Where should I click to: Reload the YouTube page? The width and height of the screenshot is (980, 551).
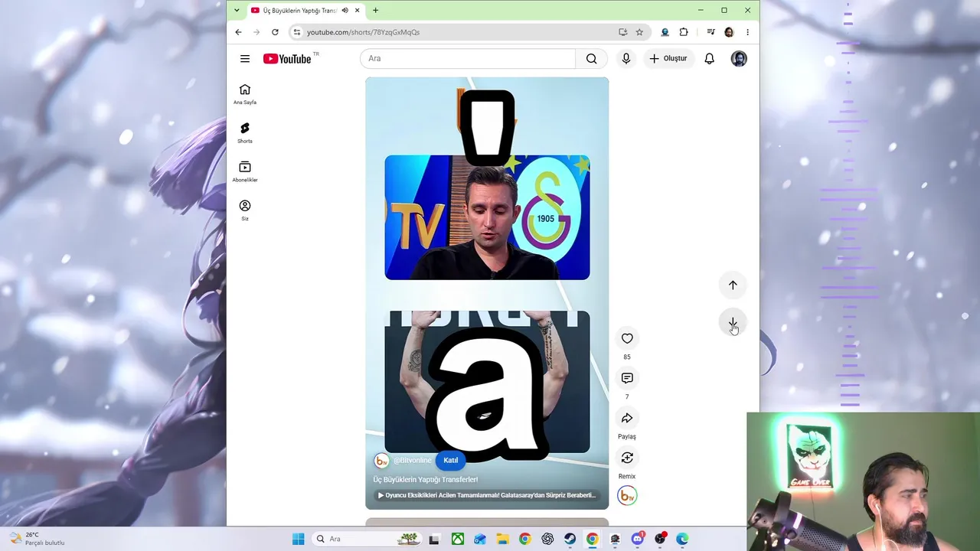coord(275,32)
